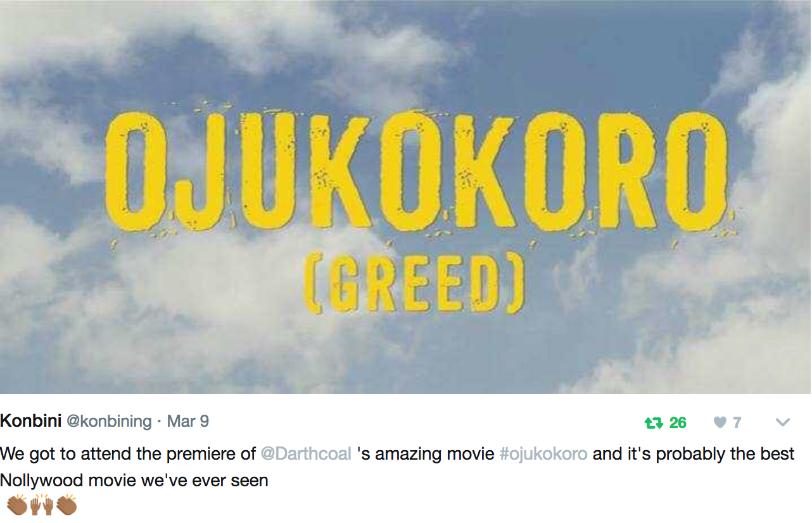Click the ''s amazing movie' text
The width and height of the screenshot is (812, 523).
pyautogui.click(x=426, y=455)
